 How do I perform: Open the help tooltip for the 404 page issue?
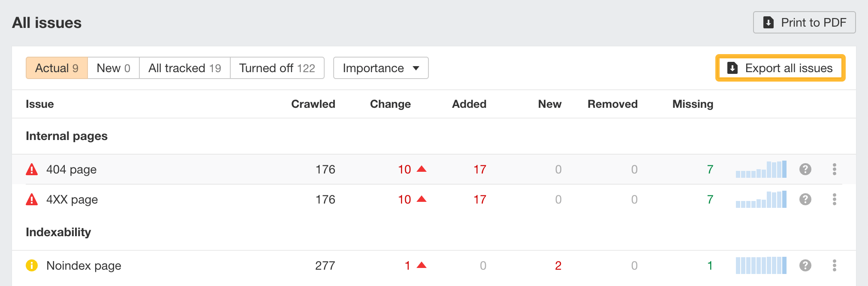[805, 169]
